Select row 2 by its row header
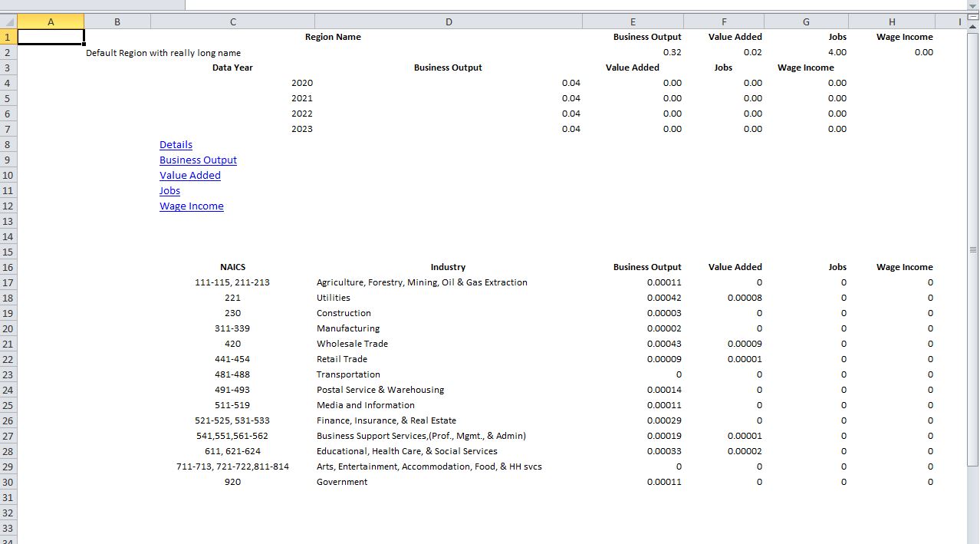 [x=8, y=52]
